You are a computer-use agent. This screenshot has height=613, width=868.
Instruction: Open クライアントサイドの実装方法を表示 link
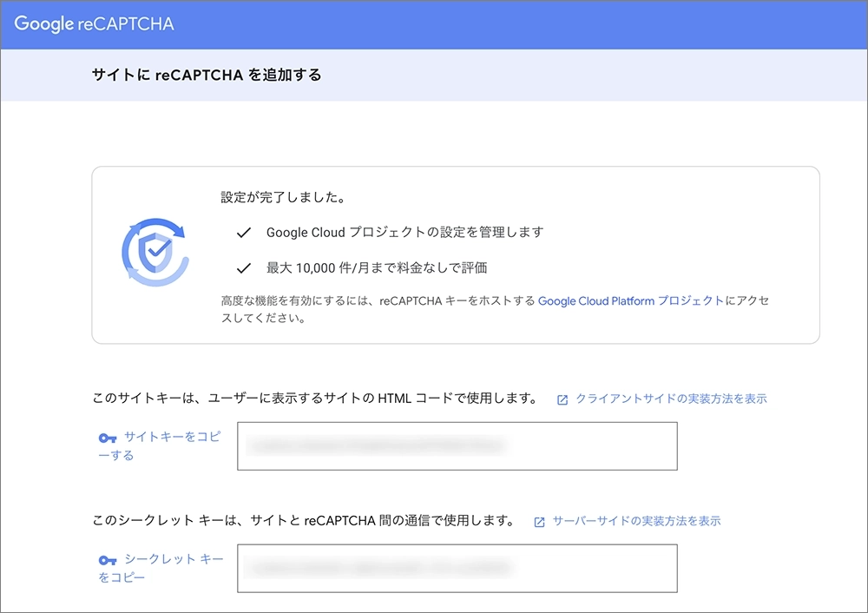[x=671, y=399]
